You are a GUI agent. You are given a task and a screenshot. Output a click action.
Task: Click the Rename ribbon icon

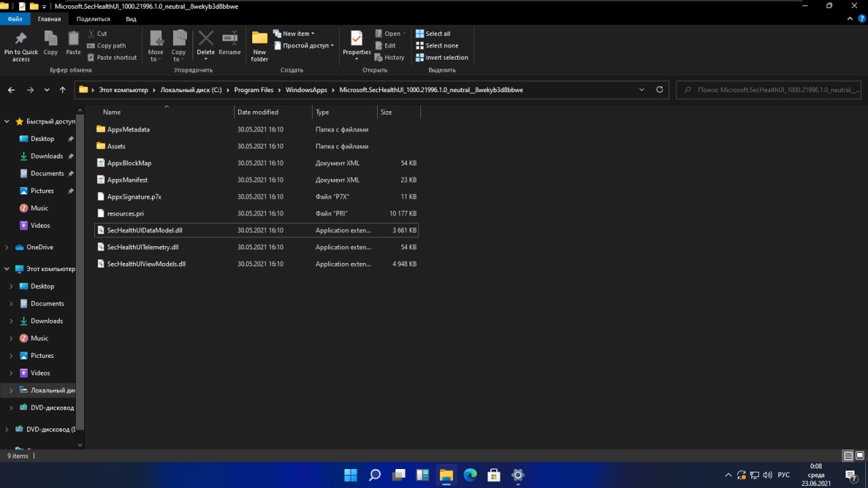[x=230, y=43]
